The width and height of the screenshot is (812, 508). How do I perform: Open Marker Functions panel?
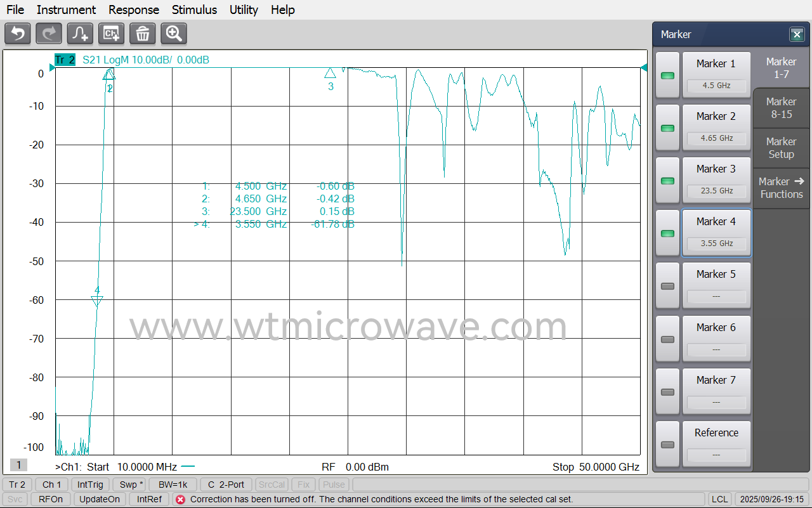coord(781,188)
